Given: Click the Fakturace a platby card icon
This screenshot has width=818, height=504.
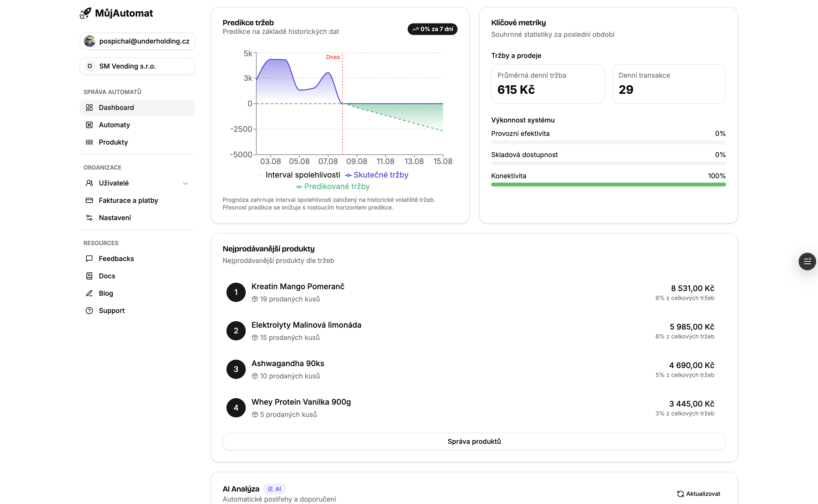Looking at the screenshot, I should coord(89,200).
